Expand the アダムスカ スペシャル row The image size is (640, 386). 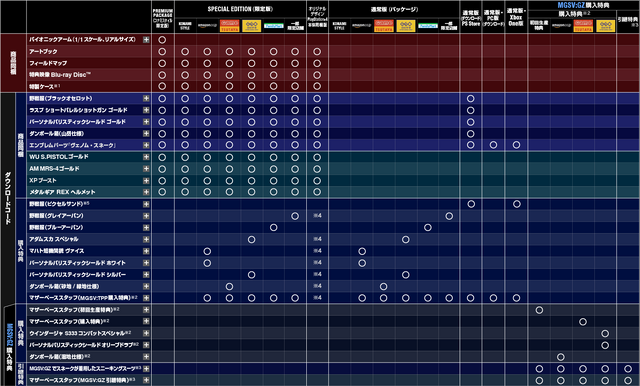tap(146, 239)
